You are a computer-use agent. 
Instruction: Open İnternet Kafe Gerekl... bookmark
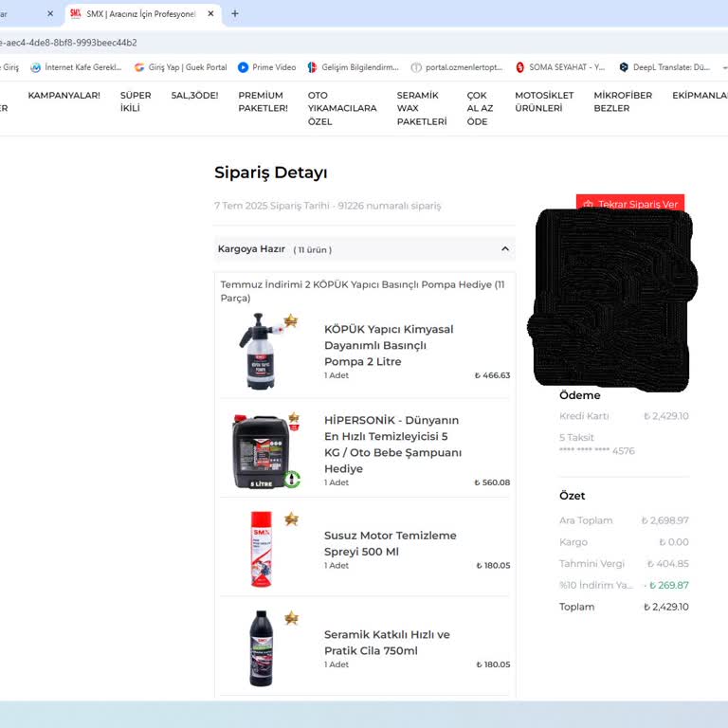pos(76,67)
